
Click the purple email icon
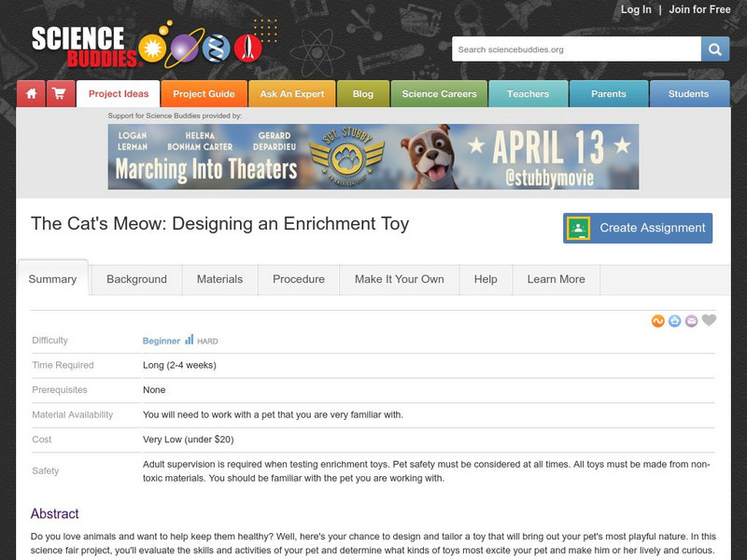[x=691, y=321]
